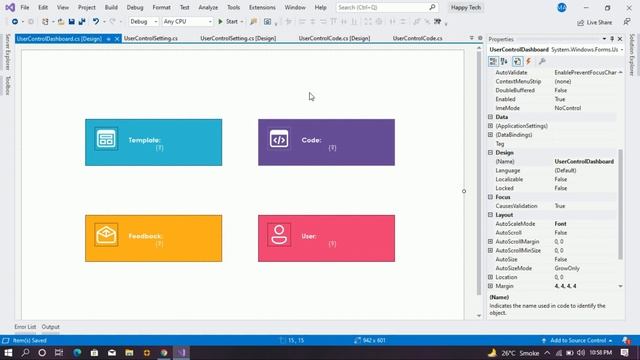640x360 pixels.
Task: Open the File menu
Action: pyautogui.click(x=24, y=7)
